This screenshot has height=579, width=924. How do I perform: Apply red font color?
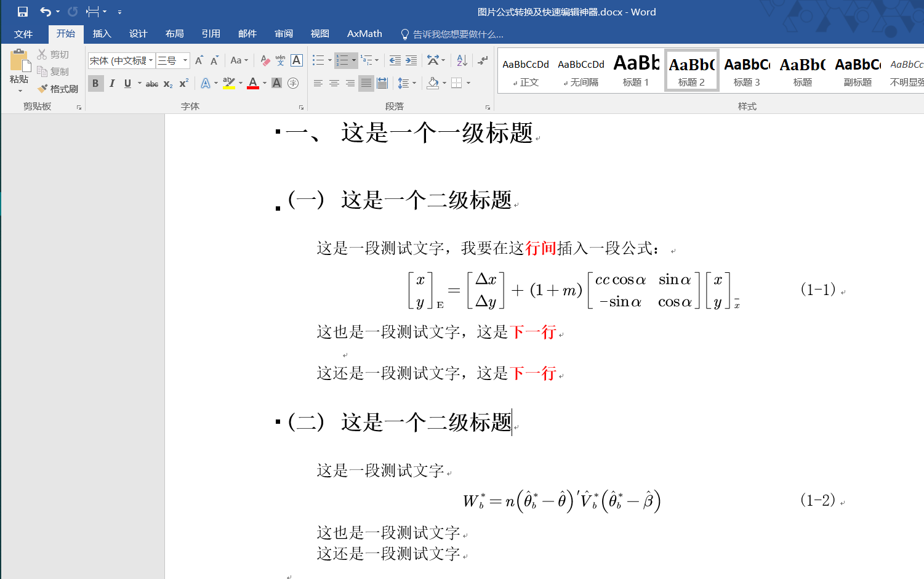[253, 83]
